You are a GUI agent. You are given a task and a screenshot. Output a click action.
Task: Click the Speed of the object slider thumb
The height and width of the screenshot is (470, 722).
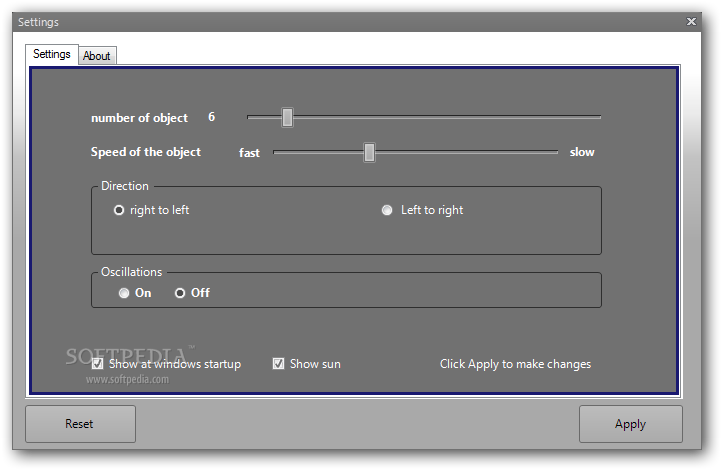coord(369,152)
